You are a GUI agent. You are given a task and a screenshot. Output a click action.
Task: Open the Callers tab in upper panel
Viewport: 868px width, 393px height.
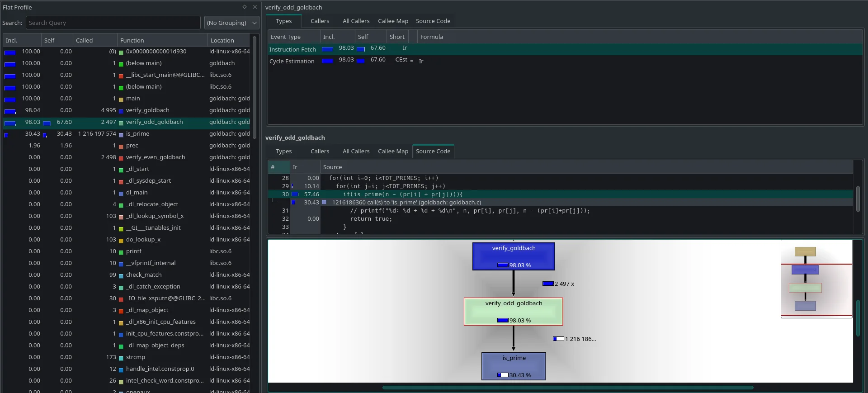[320, 21]
